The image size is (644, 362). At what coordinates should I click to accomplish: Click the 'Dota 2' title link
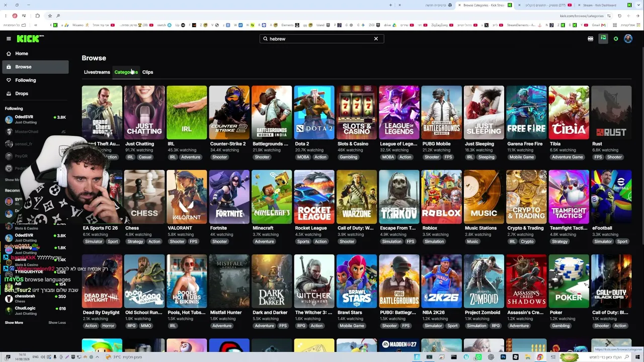302,144
